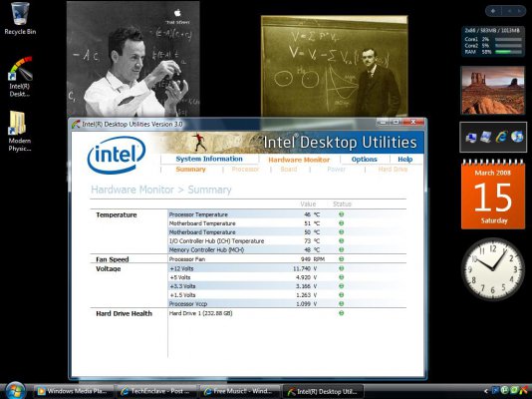Open the globe icon in the launcher gadget
This screenshot has width=532, height=399.
click(517, 137)
